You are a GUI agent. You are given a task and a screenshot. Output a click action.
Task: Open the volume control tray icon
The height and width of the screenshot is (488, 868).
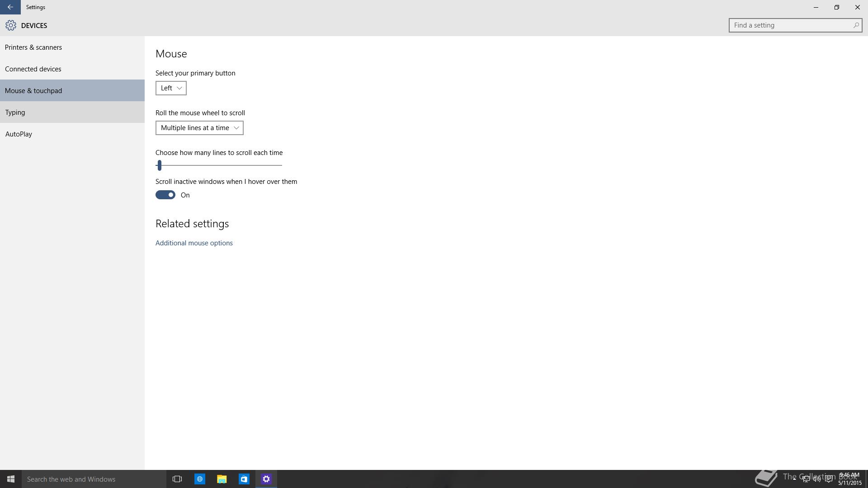point(817,479)
